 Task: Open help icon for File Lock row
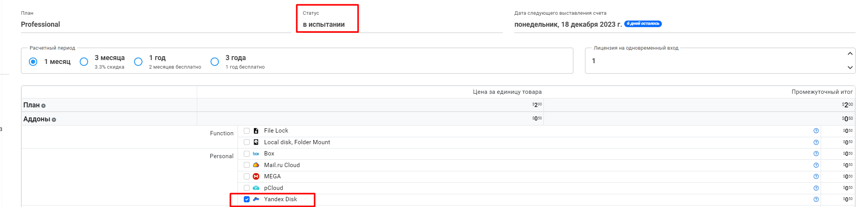[x=816, y=131]
